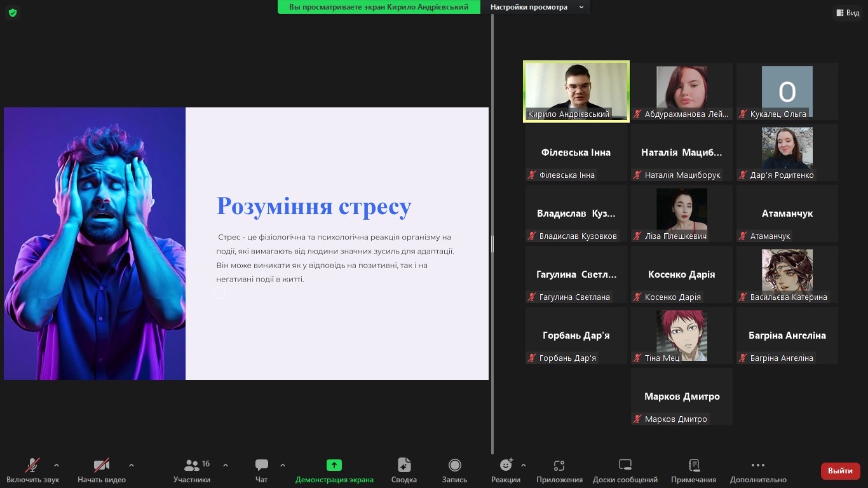This screenshot has height=488, width=868.
Task: Open the Reactions smiley icon
Action: point(506,465)
